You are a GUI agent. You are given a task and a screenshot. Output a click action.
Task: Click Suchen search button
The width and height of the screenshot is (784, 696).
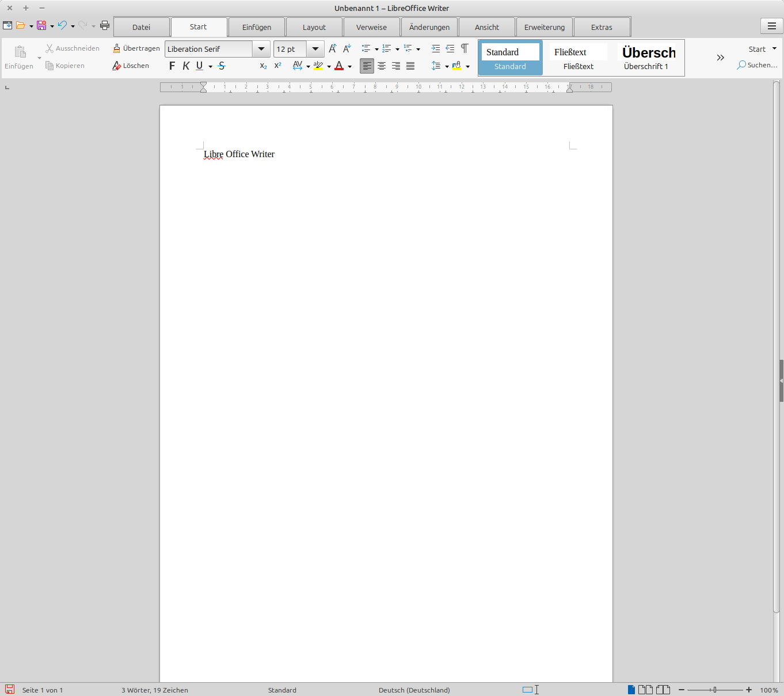pos(758,65)
